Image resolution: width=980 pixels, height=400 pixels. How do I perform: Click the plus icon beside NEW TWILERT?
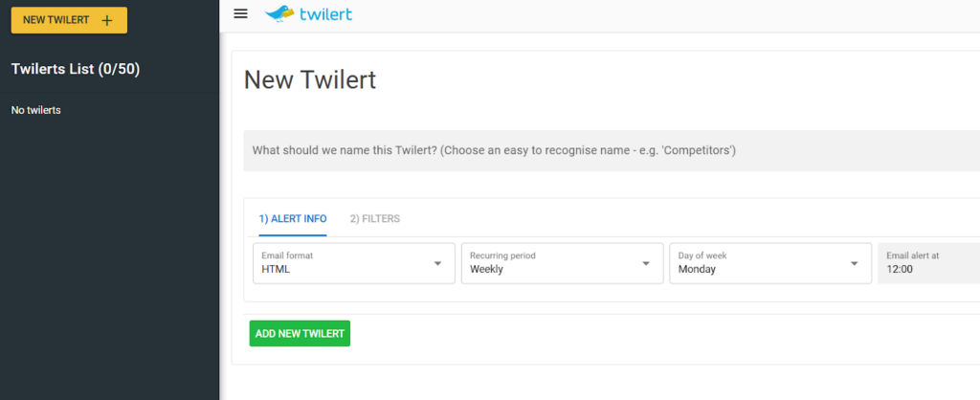coord(107,20)
